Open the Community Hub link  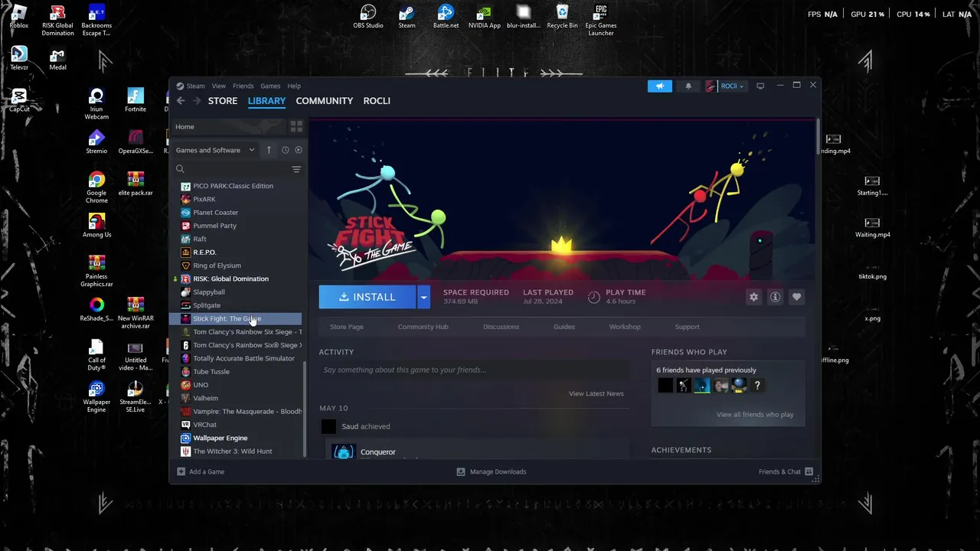pyautogui.click(x=423, y=327)
